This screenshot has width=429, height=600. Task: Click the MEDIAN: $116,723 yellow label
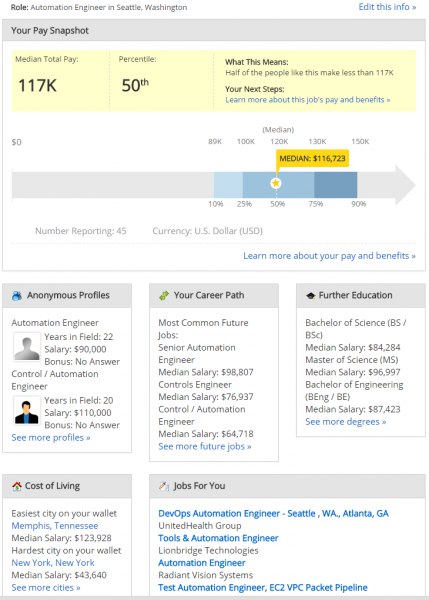[x=312, y=158]
